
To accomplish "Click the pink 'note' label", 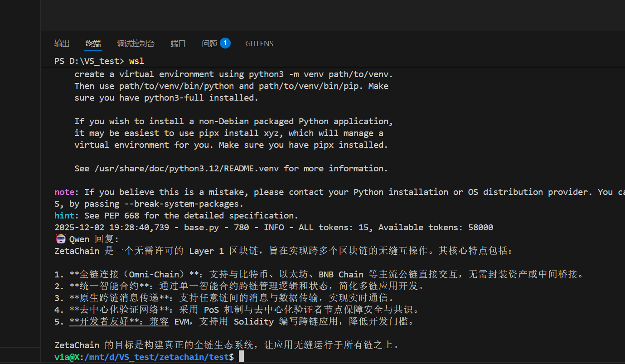I will coord(64,192).
